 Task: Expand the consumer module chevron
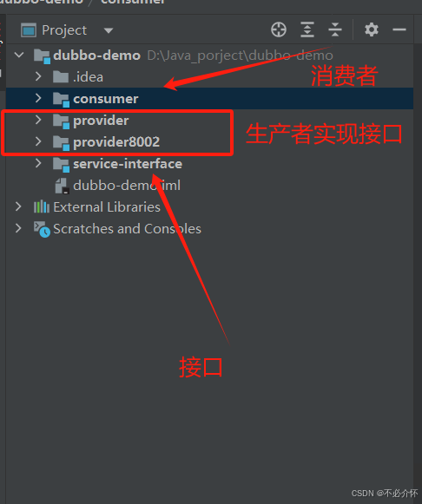click(x=38, y=98)
